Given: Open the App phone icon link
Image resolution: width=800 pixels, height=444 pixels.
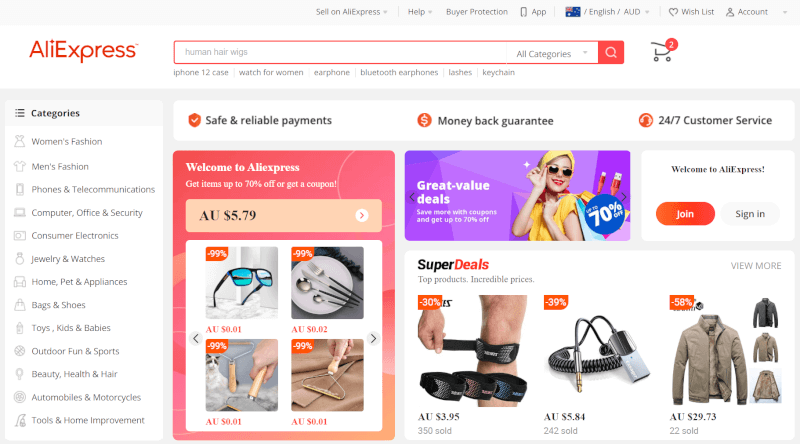Looking at the screenshot, I should click(x=523, y=12).
